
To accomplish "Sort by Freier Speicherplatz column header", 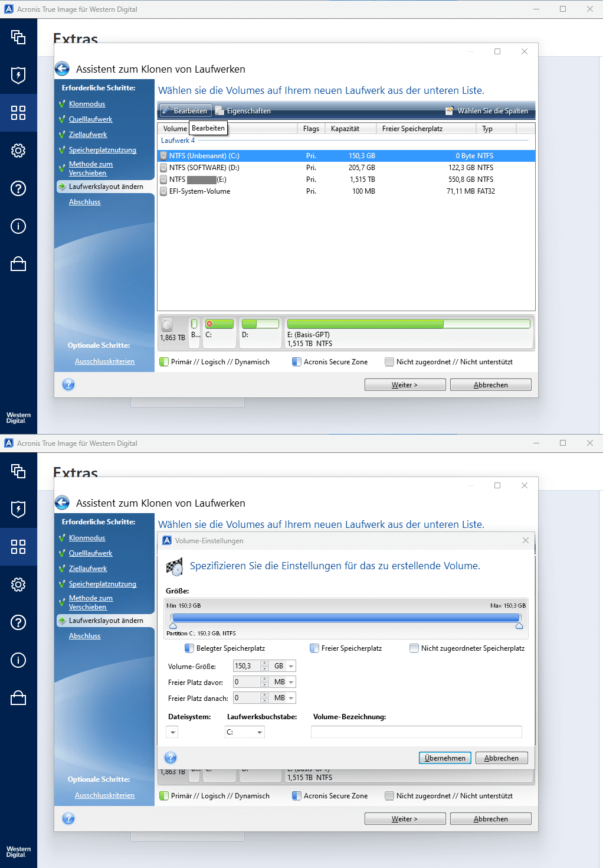I will pos(426,128).
